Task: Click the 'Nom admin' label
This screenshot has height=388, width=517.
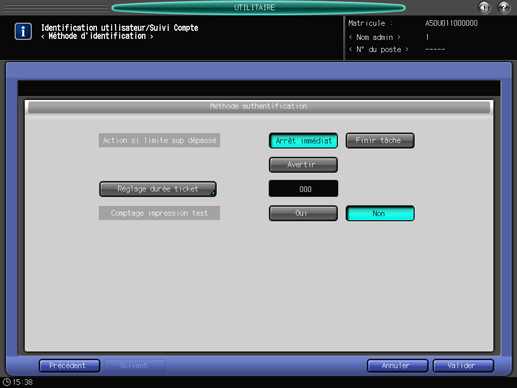Action: (375, 37)
